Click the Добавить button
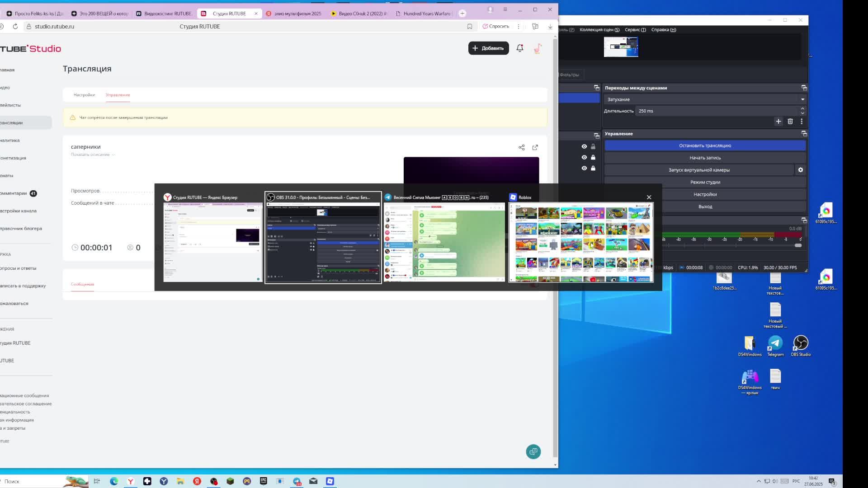This screenshot has height=488, width=868. click(x=488, y=48)
